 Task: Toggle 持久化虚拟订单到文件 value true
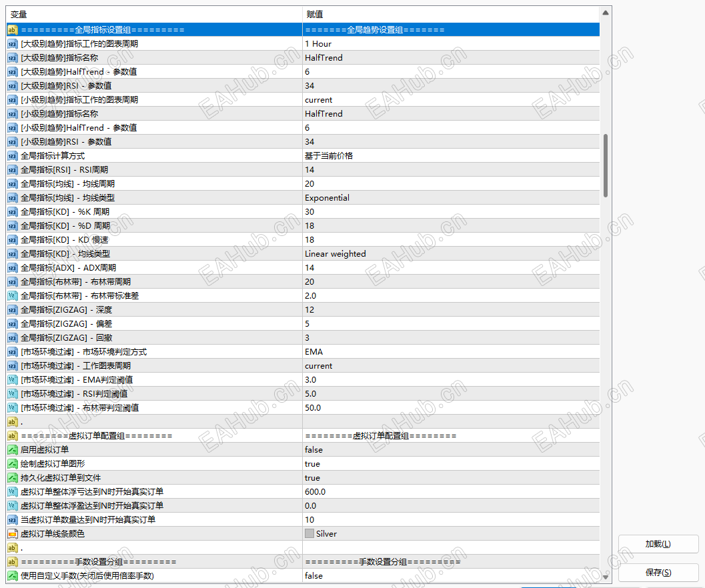pos(451,477)
